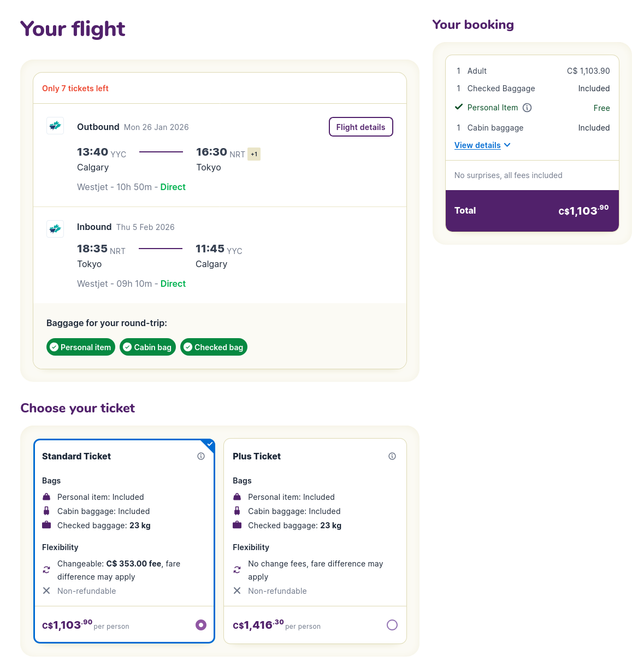The image size is (644, 661).
Task: Click the chevron next to View details
Action: point(507,145)
